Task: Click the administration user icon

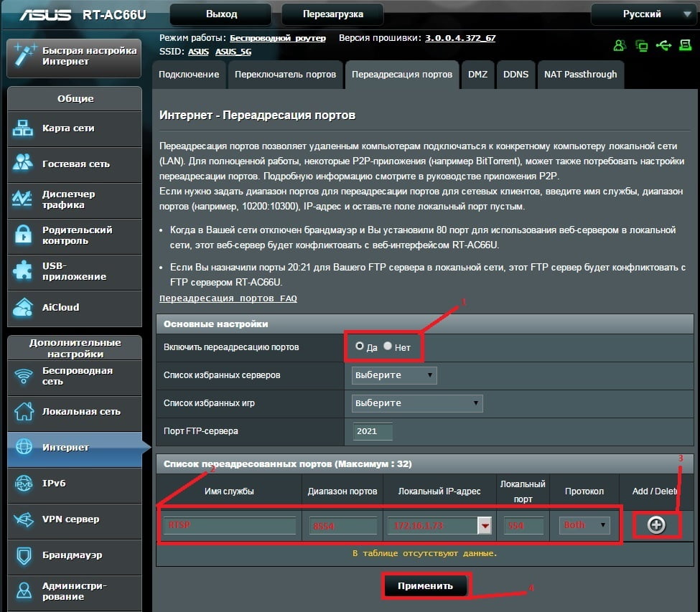Action: [24, 590]
